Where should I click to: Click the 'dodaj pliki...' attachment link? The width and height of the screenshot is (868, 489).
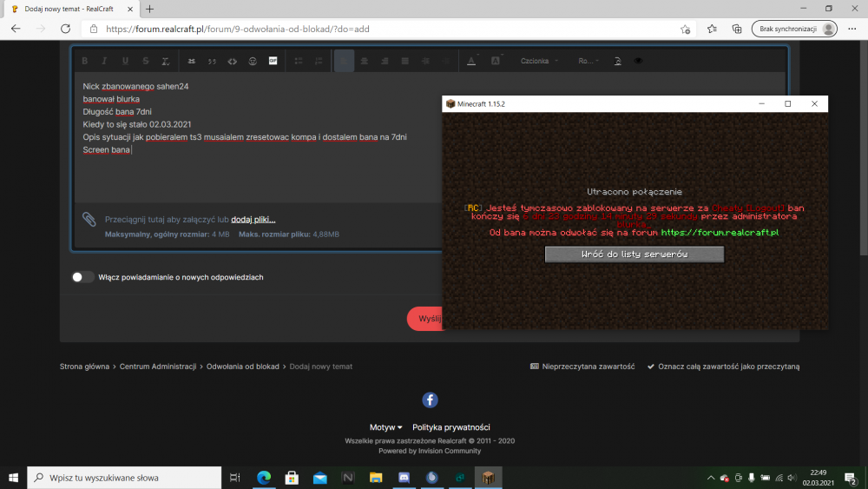coord(253,220)
